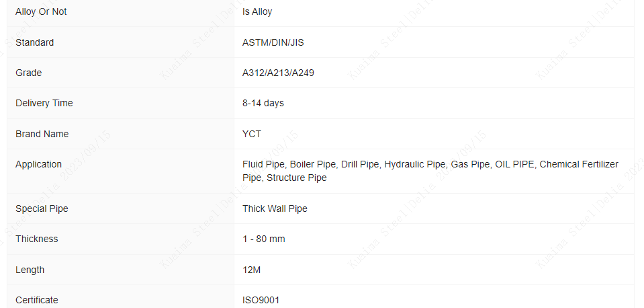
Task: Select the Is Alloy value
Action: coord(257,12)
